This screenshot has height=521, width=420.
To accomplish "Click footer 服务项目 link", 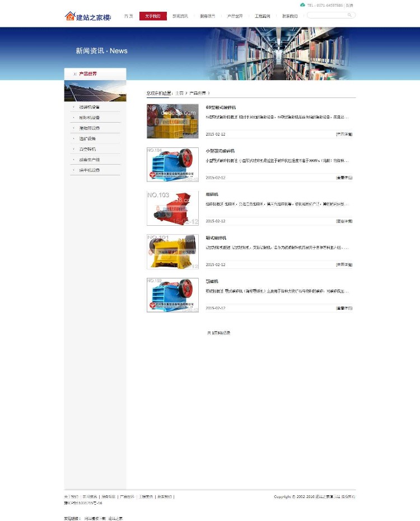I will 109,497.
